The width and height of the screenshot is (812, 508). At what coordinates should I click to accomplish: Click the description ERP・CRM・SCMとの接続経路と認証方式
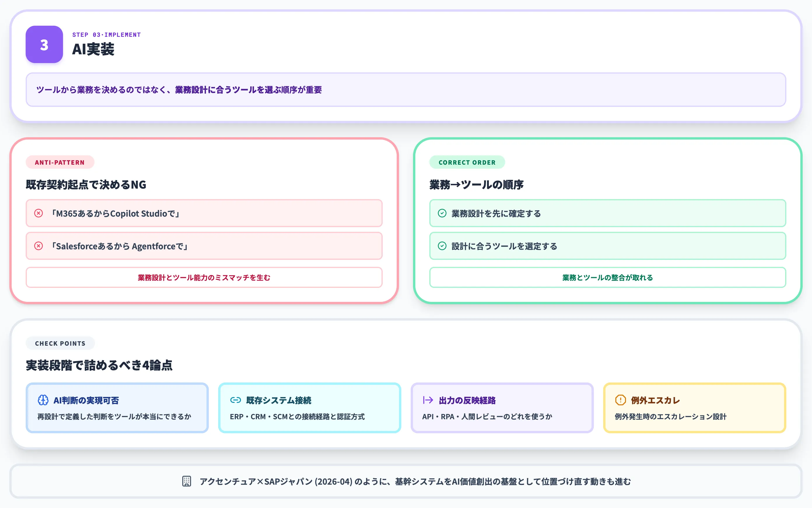point(297,417)
